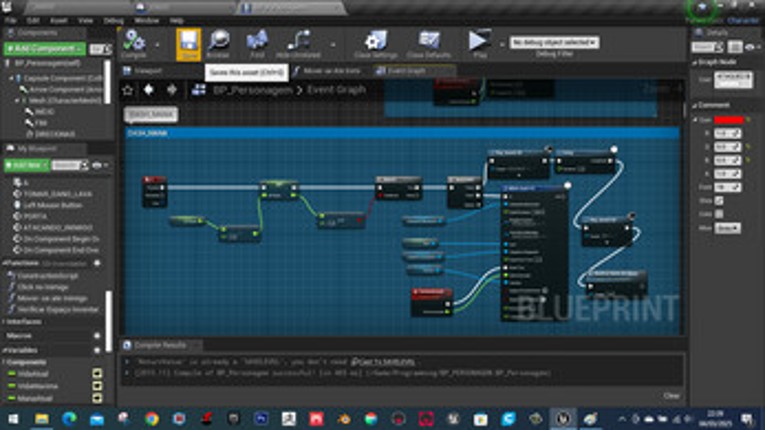This screenshot has height=430, width=765.
Task: Open Class Settings from the toolbar
Action: 376,41
